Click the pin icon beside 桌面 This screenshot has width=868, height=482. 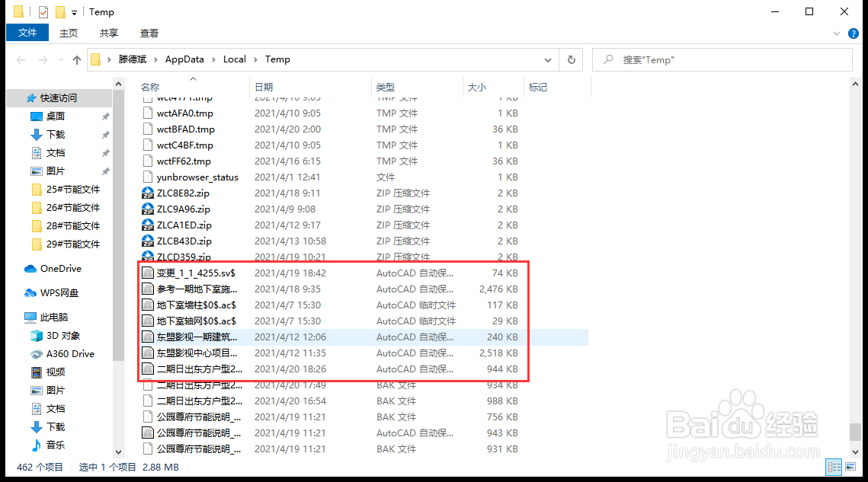(105, 117)
